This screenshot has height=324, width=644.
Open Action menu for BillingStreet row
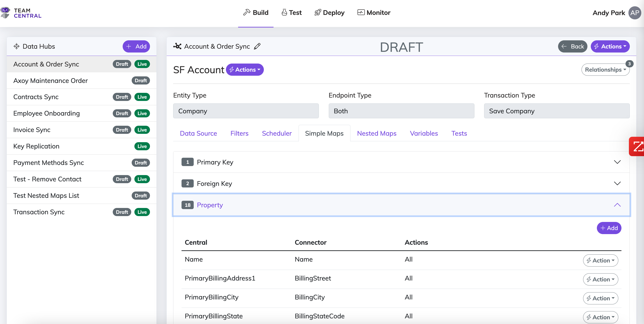[x=600, y=279]
